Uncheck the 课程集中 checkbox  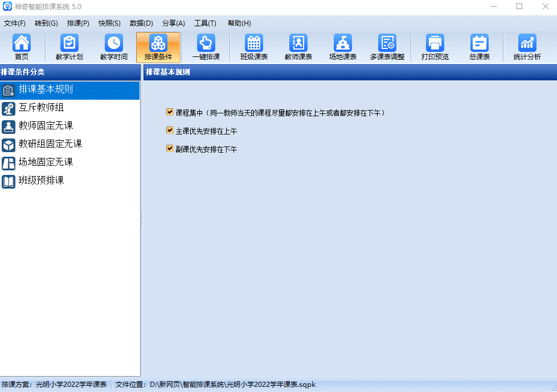[170, 112]
